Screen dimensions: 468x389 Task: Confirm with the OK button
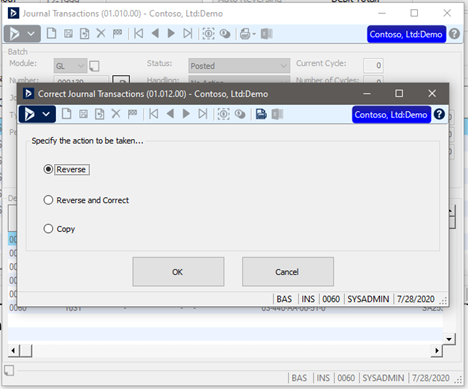click(178, 272)
